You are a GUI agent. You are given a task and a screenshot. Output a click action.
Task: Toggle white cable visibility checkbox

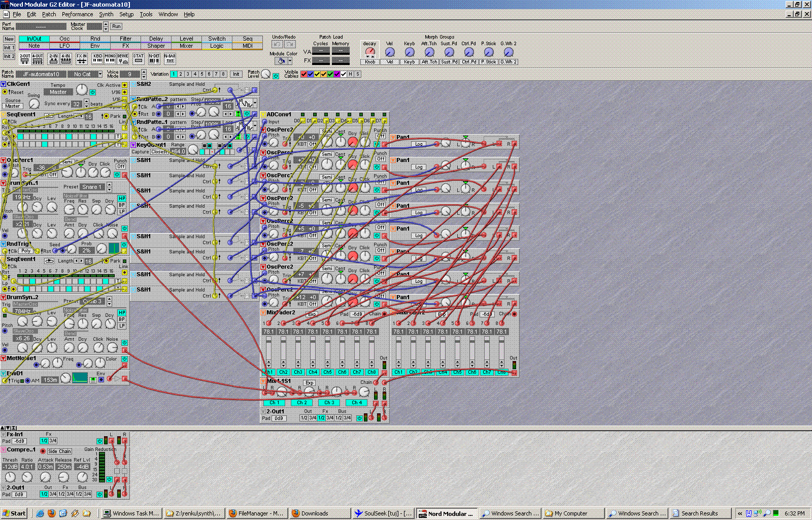[x=344, y=74]
